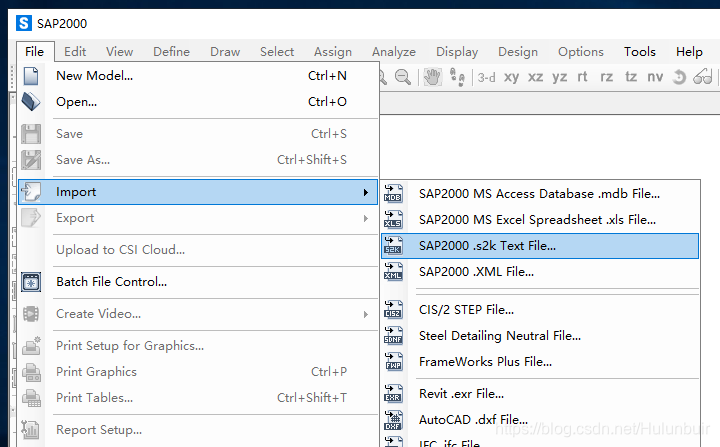Click the SDNF import file icon
This screenshot has height=447, width=720.
[x=393, y=335]
